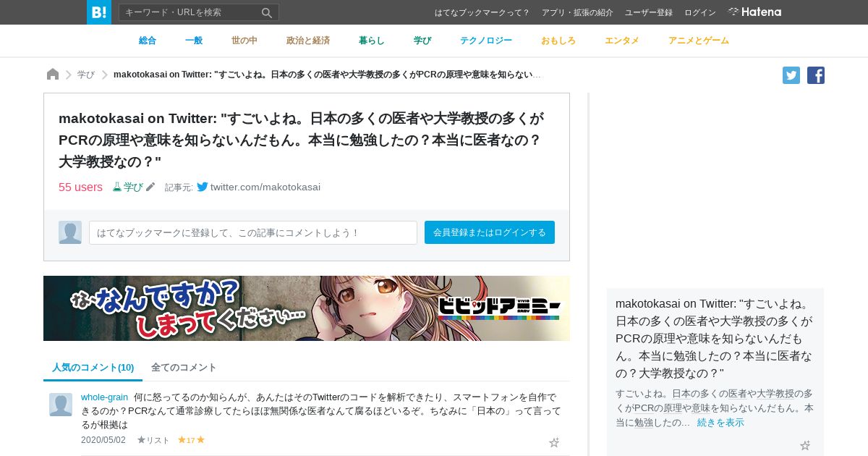
Task: Select 総合 category in navigation
Action: tap(148, 41)
